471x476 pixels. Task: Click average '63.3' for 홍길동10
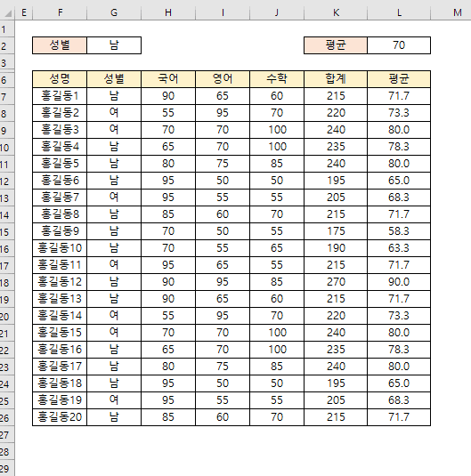pyautogui.click(x=399, y=248)
